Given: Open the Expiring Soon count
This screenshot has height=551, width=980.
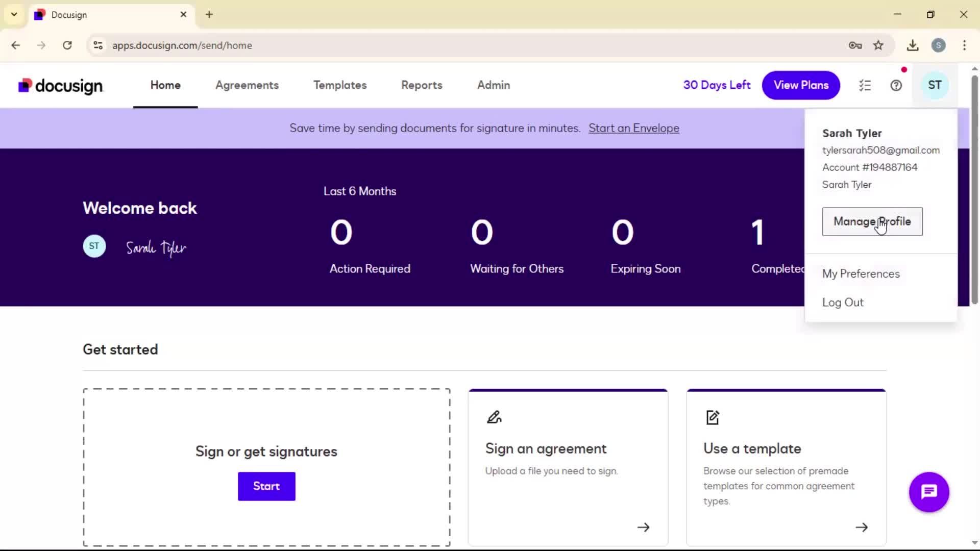Looking at the screenshot, I should (623, 233).
